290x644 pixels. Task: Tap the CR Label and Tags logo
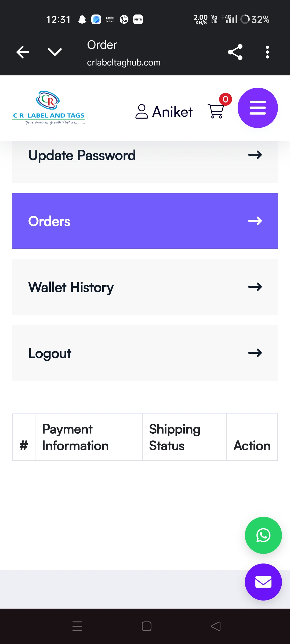pyautogui.click(x=49, y=108)
